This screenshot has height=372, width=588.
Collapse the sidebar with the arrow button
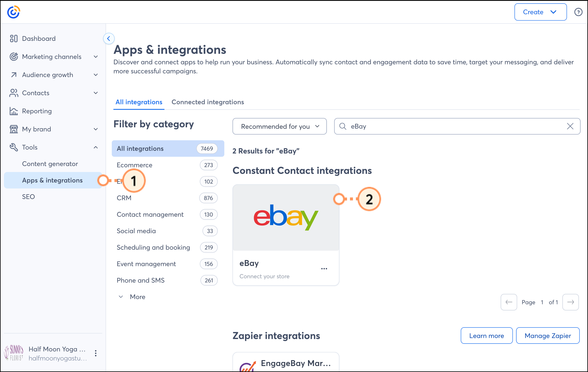point(109,39)
